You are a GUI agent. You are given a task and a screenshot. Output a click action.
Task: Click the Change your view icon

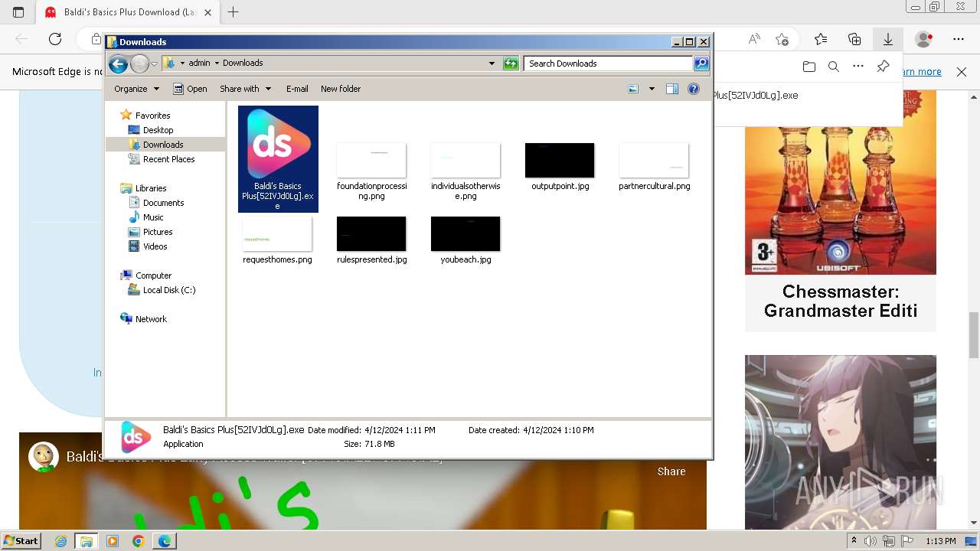pyautogui.click(x=633, y=89)
